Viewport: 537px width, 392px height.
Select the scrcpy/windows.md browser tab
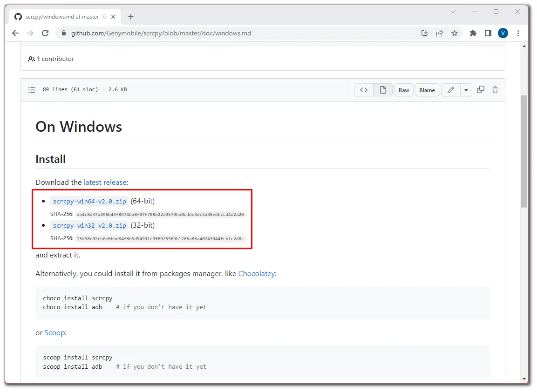65,17
